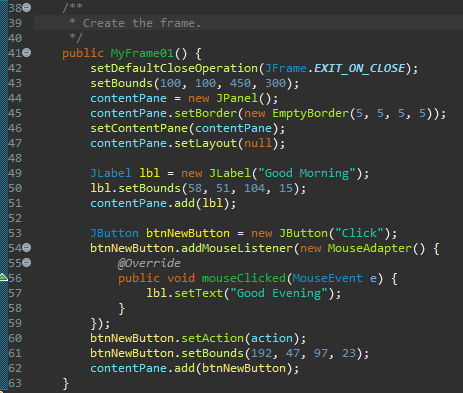The width and height of the screenshot is (463, 393).
Task: Click btnNewButton declaration on line 53
Action: click(188, 233)
